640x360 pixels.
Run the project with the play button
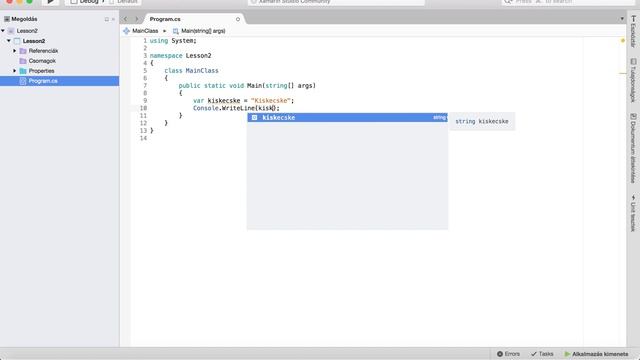51,2
